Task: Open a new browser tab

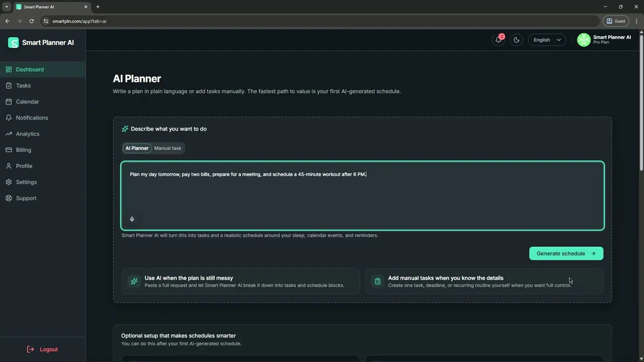Action: [x=98, y=7]
